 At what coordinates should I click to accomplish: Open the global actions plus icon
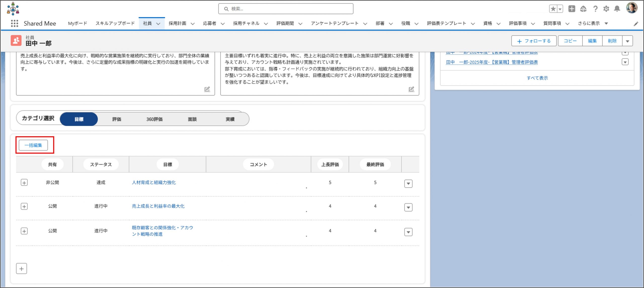(x=572, y=9)
